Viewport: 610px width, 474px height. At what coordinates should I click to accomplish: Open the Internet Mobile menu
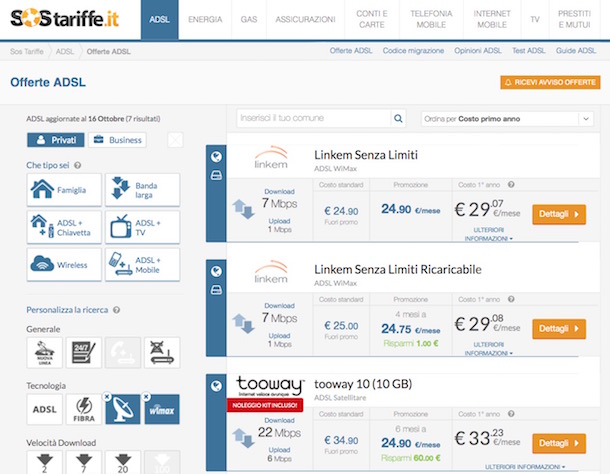point(492,19)
